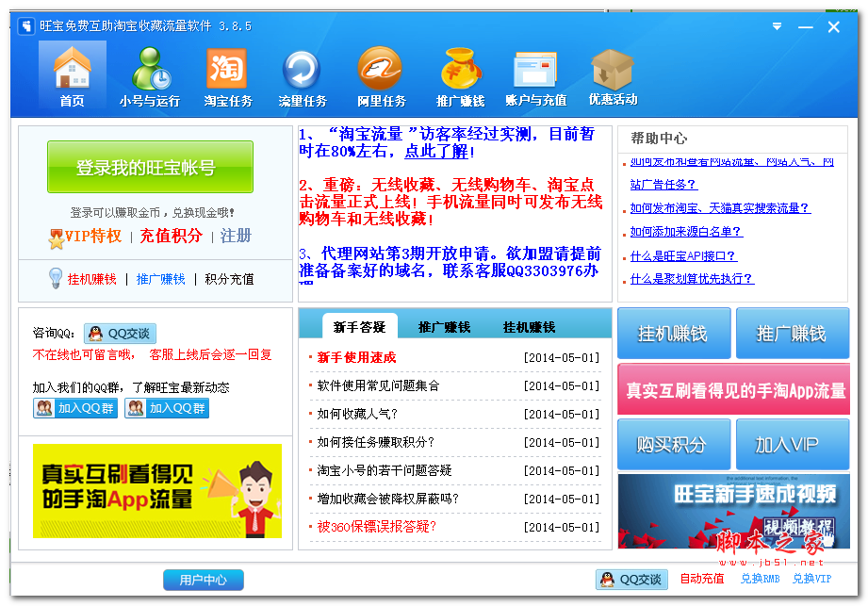Open 新手使用速成 article
Screen dimensions: 868x606
pyautogui.click(x=356, y=357)
